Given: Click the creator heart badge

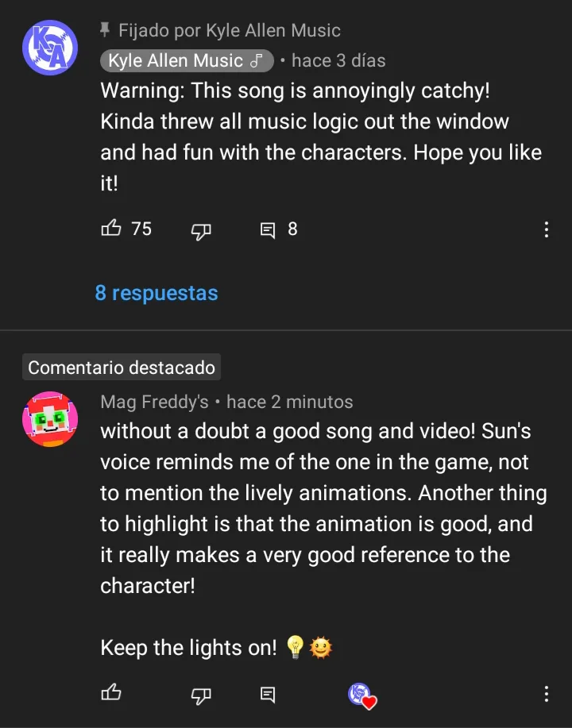Looking at the screenshot, I should coord(361,695).
